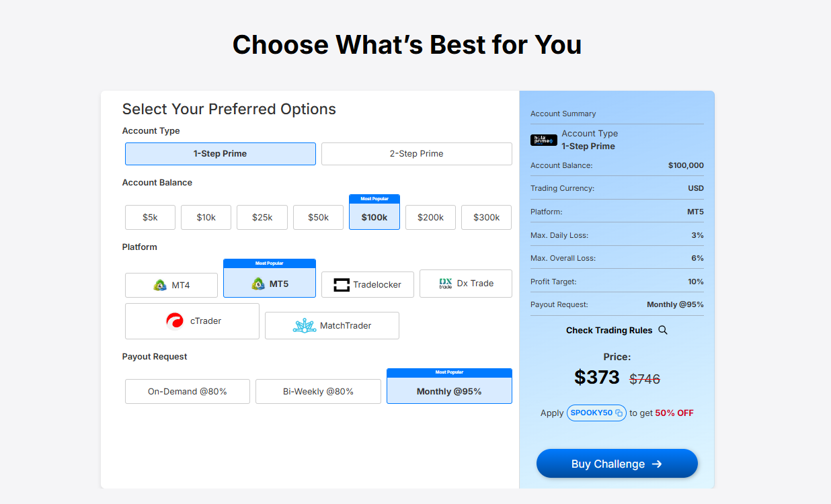Click the Dx Trade logo icon

pos(445,284)
